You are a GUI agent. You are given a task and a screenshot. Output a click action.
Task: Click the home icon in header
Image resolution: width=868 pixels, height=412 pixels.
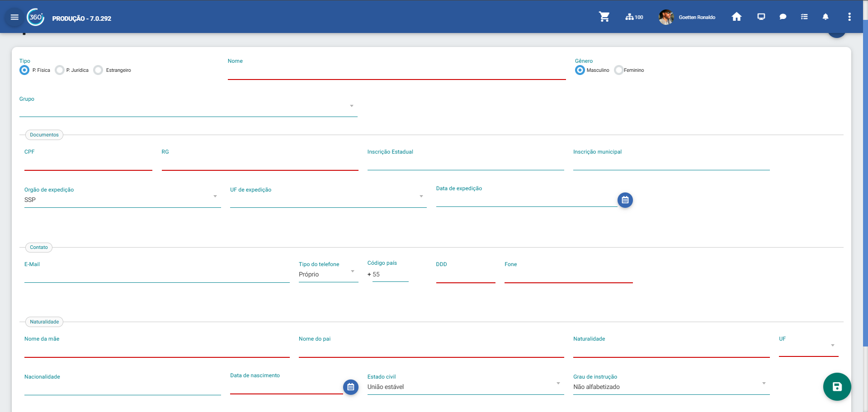tap(736, 17)
